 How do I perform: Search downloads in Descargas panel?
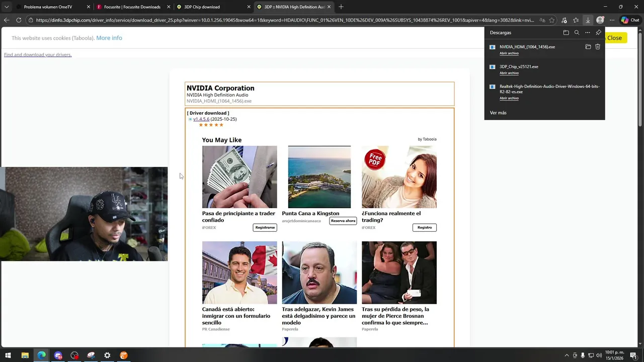(577, 33)
